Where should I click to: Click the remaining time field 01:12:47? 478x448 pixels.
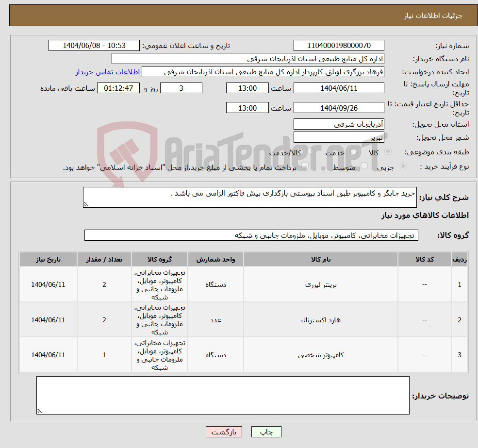(118, 88)
